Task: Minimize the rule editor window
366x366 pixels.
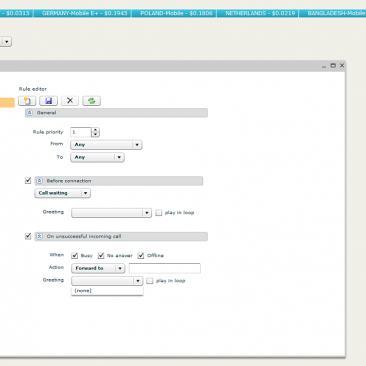Action: (x=324, y=66)
